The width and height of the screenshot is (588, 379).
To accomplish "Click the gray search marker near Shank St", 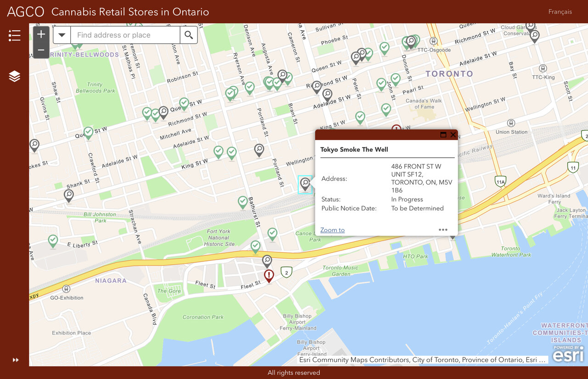I will click(x=69, y=195).
